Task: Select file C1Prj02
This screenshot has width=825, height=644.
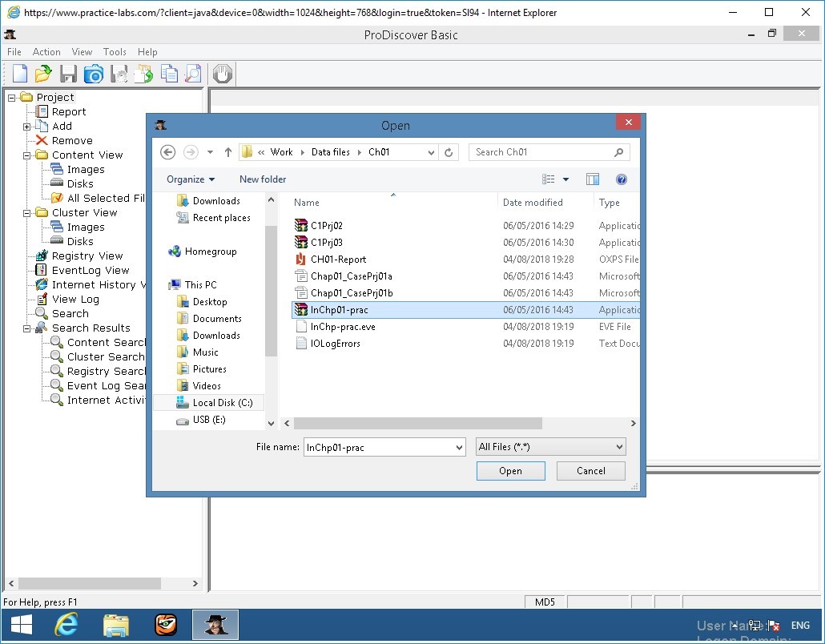Action: [326, 226]
